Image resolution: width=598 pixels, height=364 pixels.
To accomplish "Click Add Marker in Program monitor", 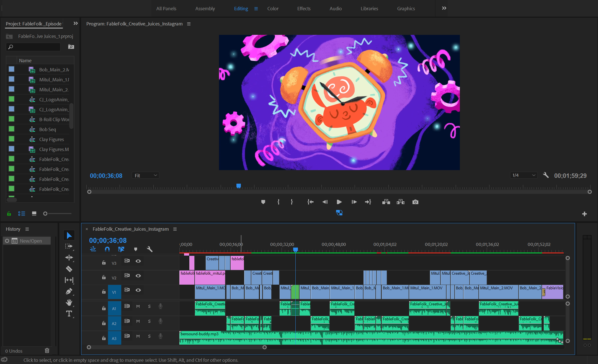I will click(x=263, y=202).
